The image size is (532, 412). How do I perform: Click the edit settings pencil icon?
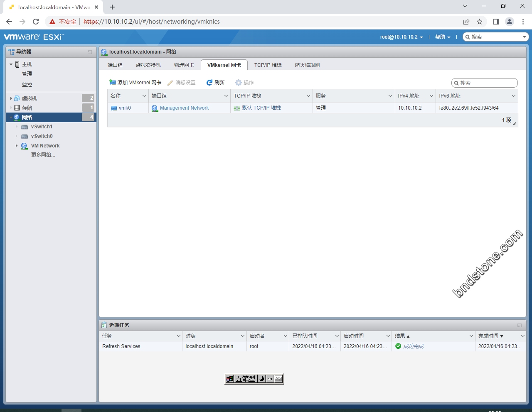170,83
